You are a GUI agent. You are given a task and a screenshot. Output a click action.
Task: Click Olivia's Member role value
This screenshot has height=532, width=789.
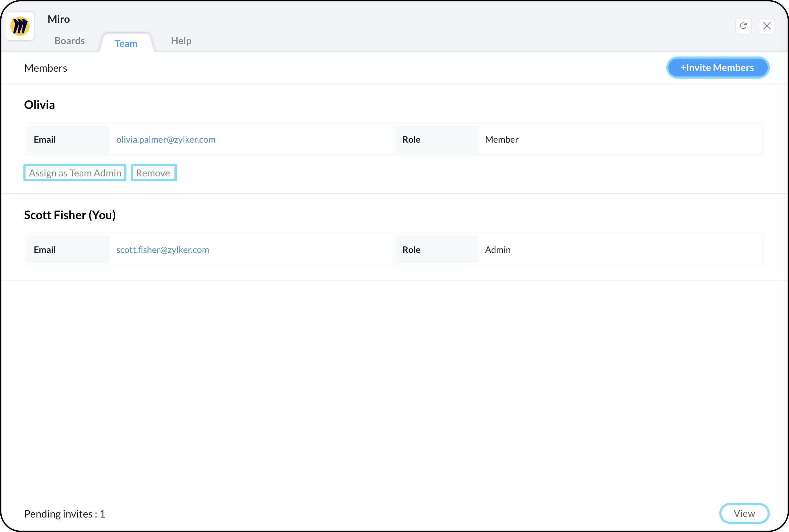coord(501,140)
